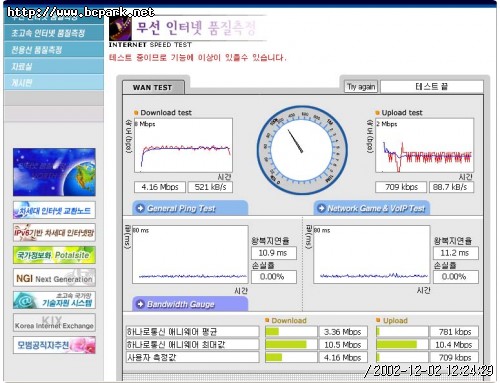Click the General Ping Test arrow icon
The height and width of the screenshot is (383, 500).
click(140, 208)
